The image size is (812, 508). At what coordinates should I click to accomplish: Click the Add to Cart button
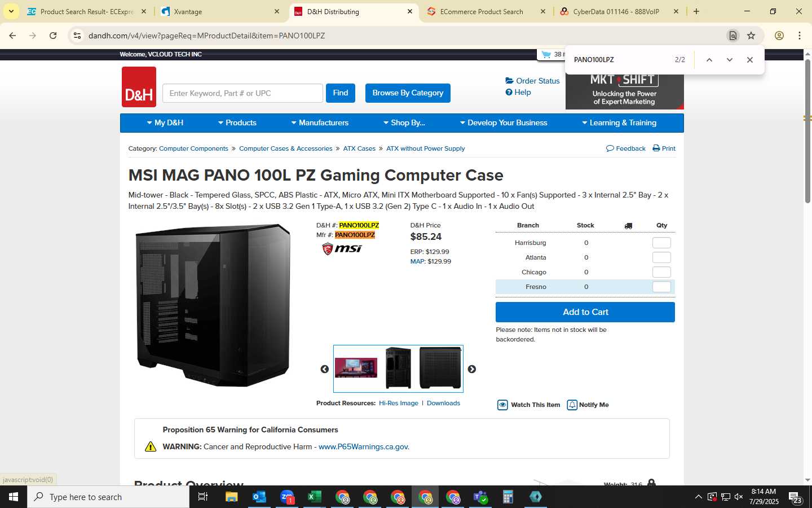tap(585, 312)
